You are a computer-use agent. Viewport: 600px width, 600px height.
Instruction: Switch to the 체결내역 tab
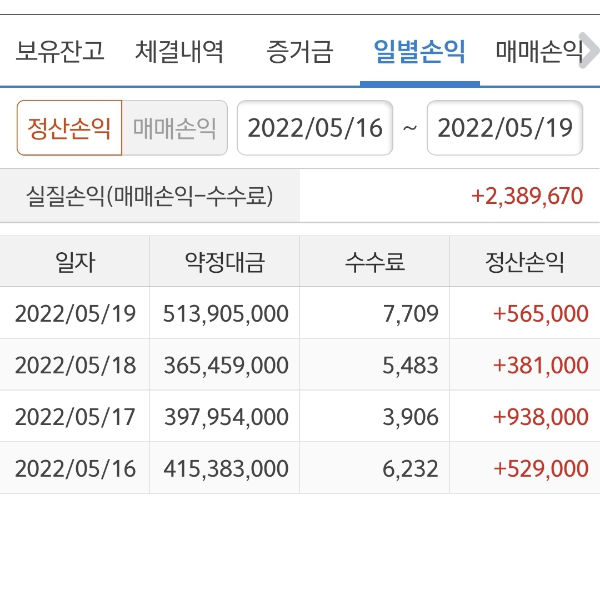pyautogui.click(x=180, y=51)
